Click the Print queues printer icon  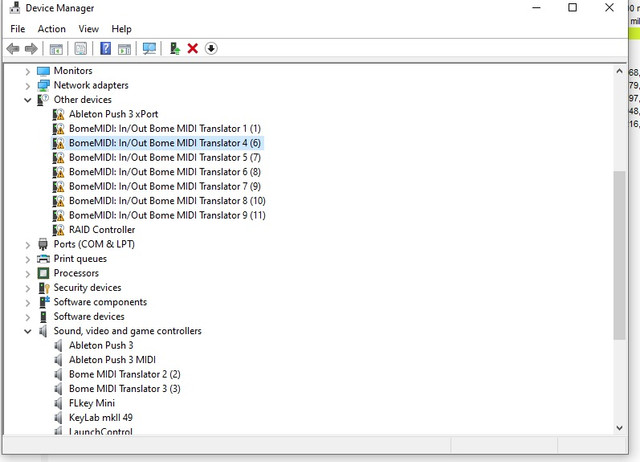43,259
